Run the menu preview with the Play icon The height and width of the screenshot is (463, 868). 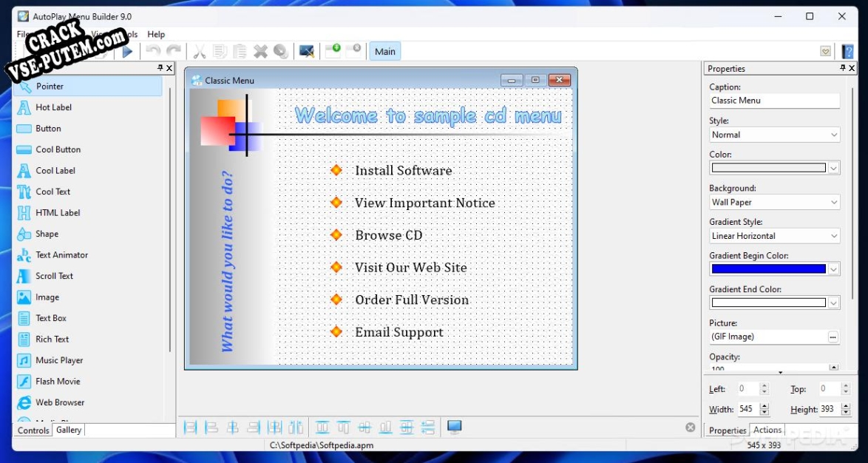[127, 52]
